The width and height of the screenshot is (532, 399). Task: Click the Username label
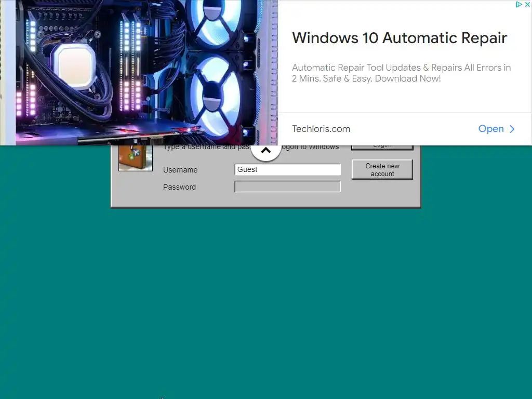[180, 170]
